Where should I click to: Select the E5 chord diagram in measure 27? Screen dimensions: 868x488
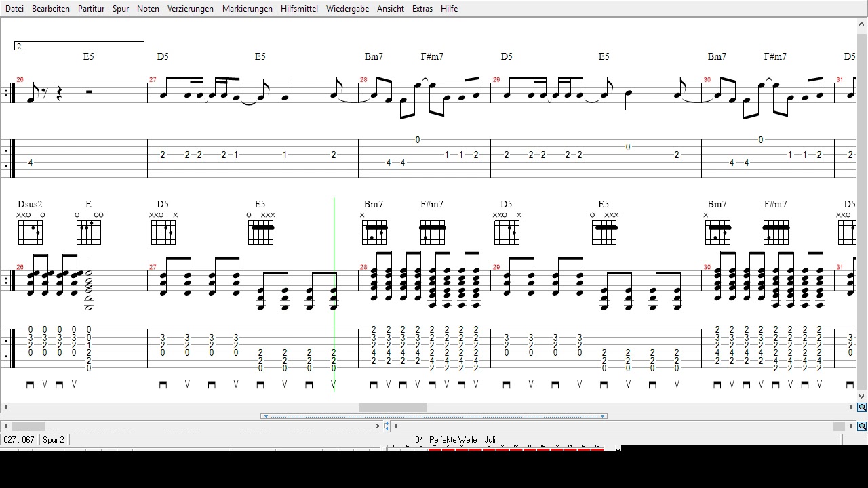click(x=260, y=228)
